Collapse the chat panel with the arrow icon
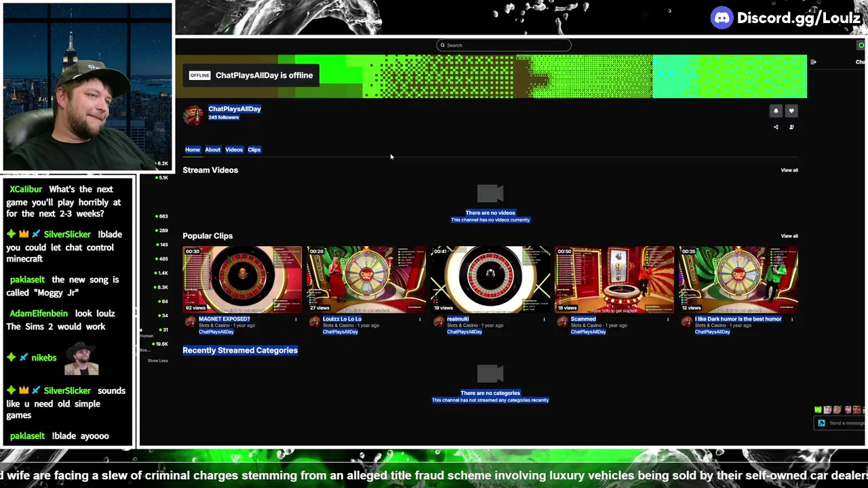Screen dimensions: 868x488 coord(813,62)
